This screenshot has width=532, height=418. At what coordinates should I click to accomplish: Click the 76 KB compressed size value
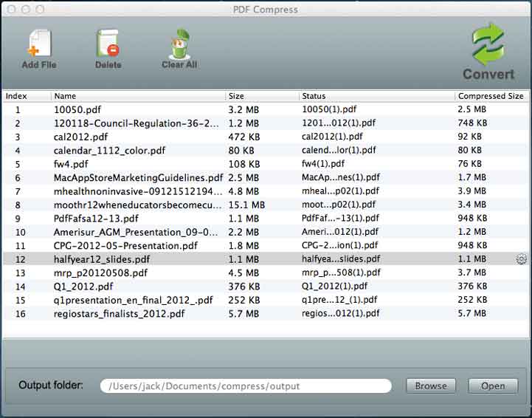469,164
